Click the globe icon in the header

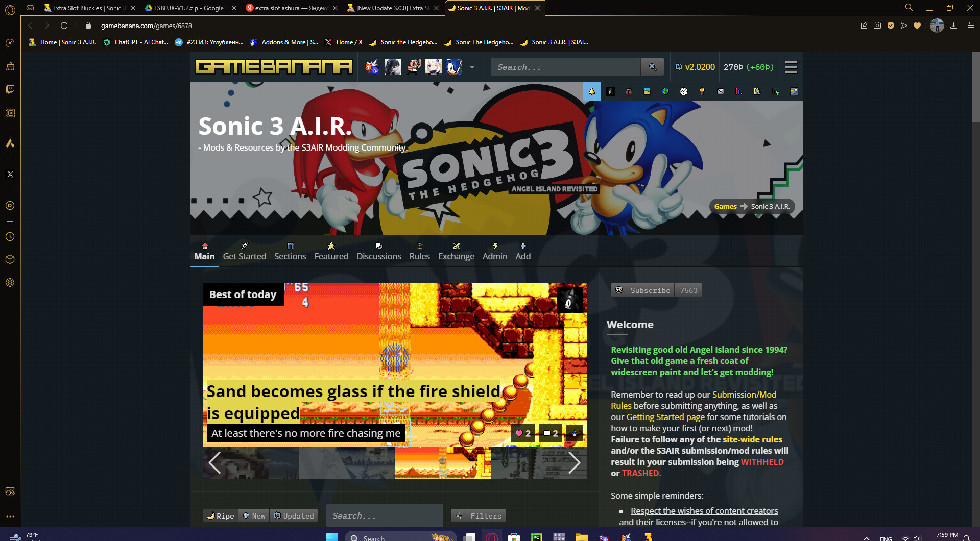(x=665, y=91)
